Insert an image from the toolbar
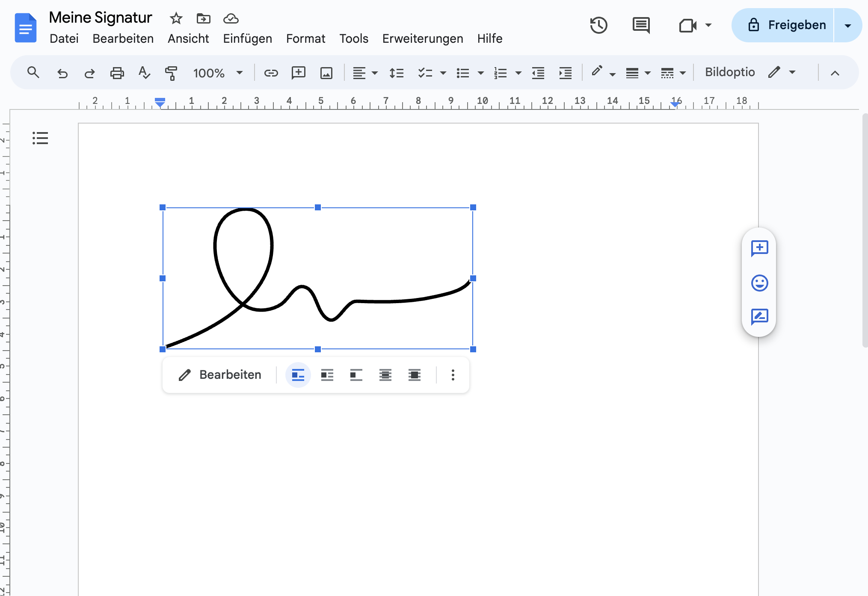Viewport: 868px width, 596px height. [x=326, y=73]
